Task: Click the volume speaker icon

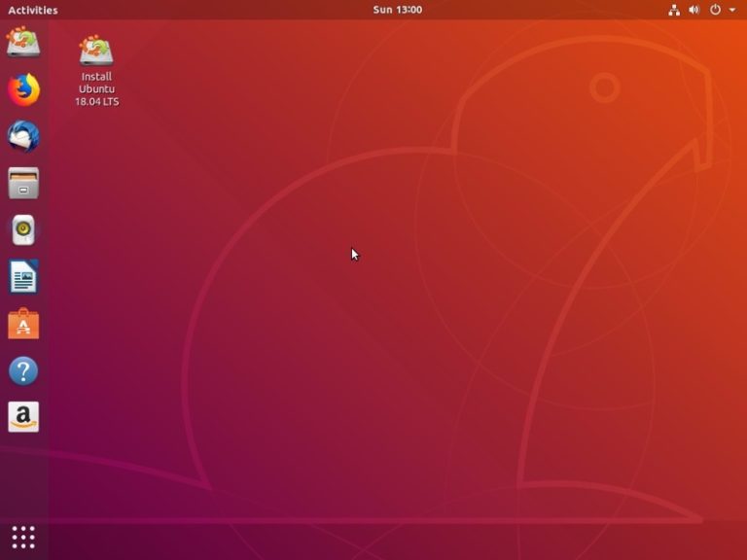Action: coord(694,10)
